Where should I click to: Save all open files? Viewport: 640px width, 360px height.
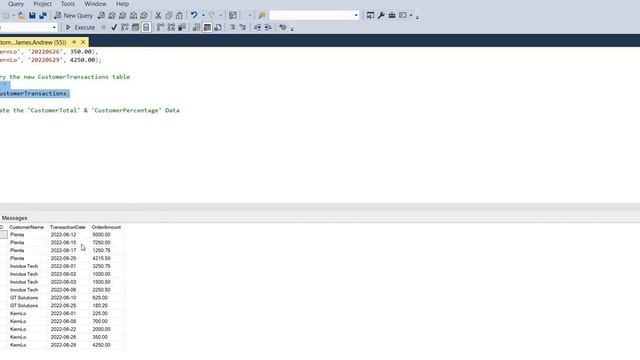pyautogui.click(x=42, y=16)
